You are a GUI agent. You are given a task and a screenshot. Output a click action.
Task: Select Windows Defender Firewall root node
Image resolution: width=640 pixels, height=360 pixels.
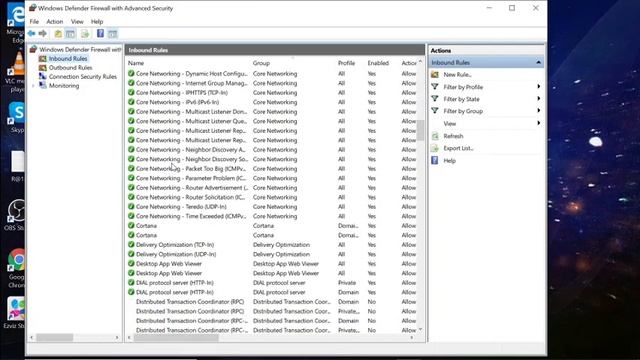click(x=80, y=49)
